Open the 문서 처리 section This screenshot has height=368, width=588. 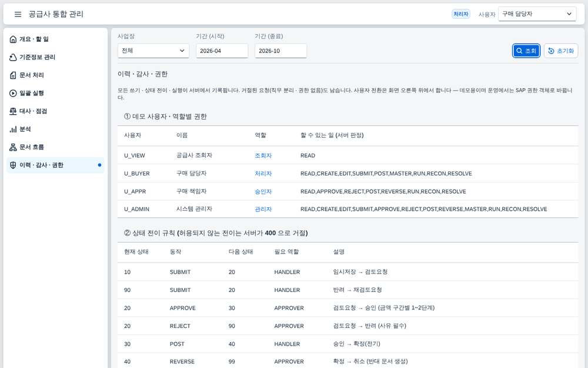55,75
